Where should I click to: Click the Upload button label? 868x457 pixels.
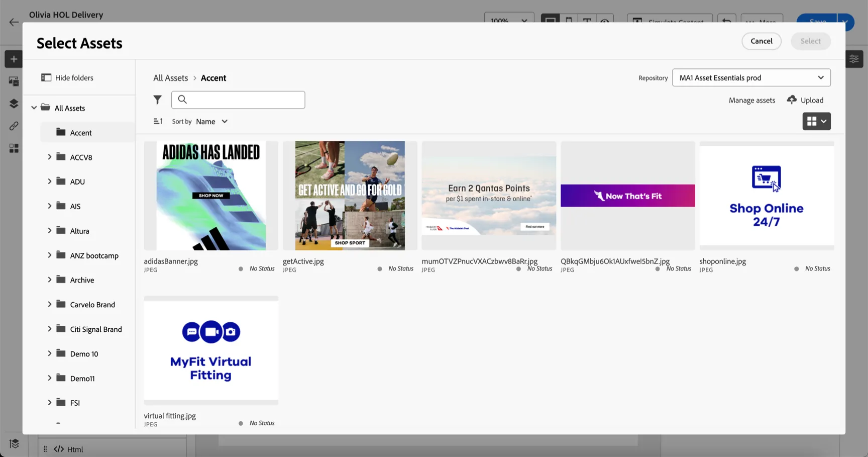pyautogui.click(x=812, y=100)
